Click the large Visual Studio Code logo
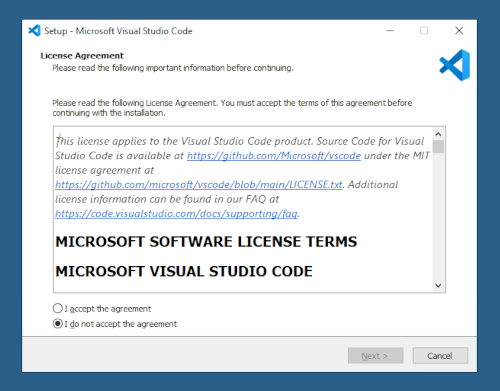 [455, 65]
